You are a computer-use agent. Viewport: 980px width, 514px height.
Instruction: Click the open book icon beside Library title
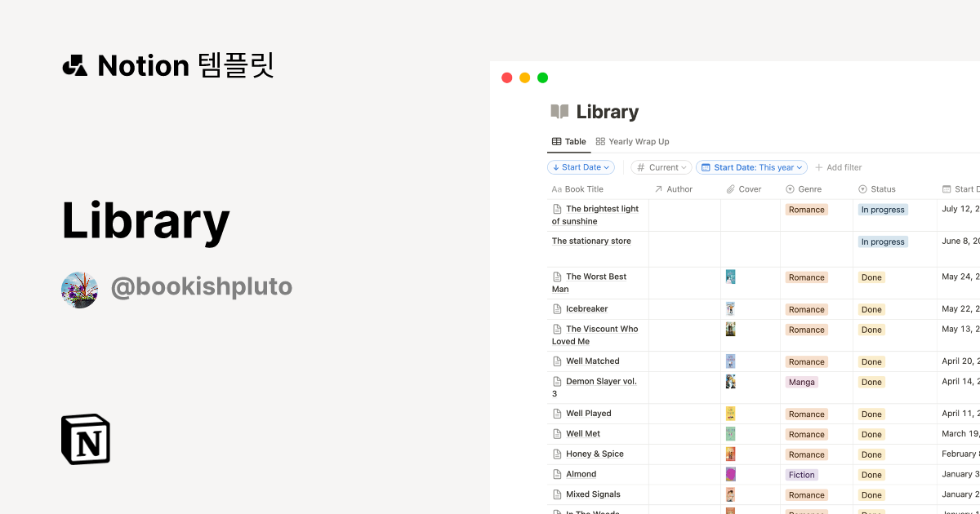click(559, 111)
